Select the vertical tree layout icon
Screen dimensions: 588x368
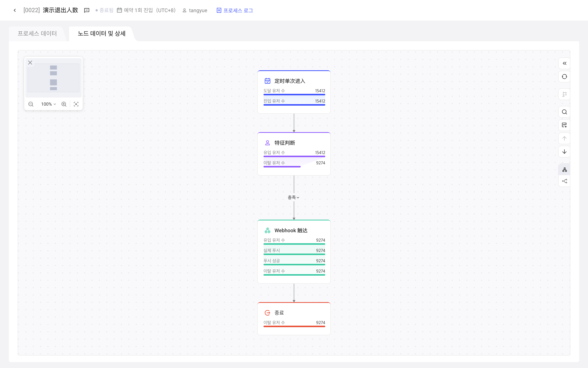pyautogui.click(x=564, y=170)
